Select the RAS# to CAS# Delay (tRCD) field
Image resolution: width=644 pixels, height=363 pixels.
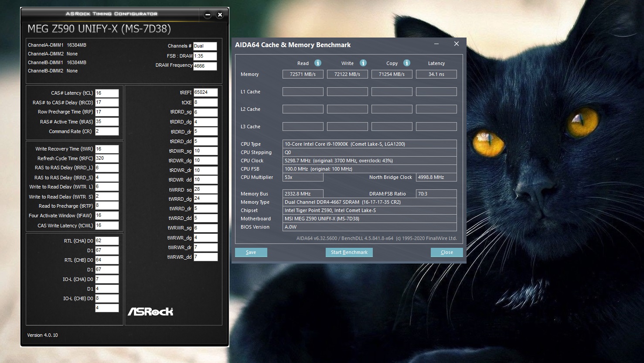107,103
